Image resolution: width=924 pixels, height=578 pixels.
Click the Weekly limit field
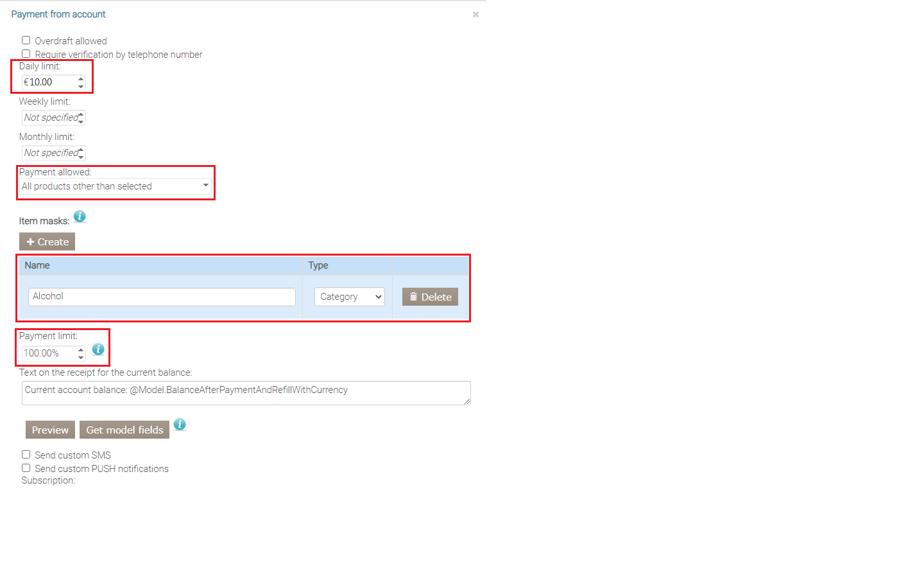click(49, 118)
